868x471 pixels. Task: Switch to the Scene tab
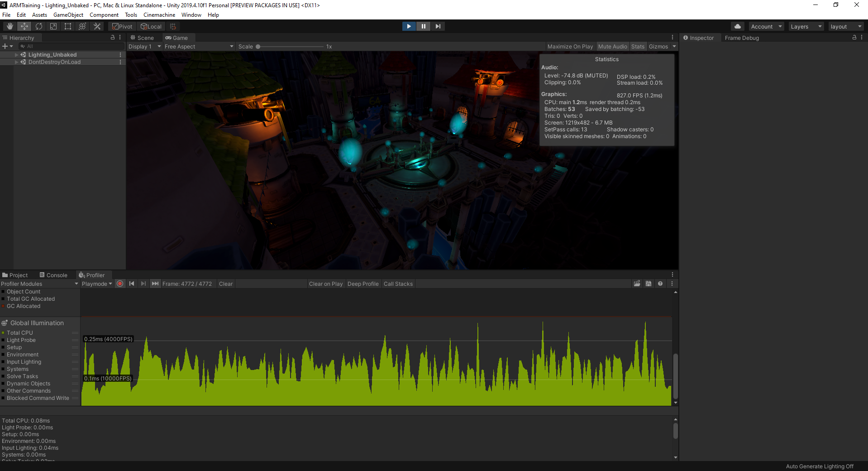point(142,38)
